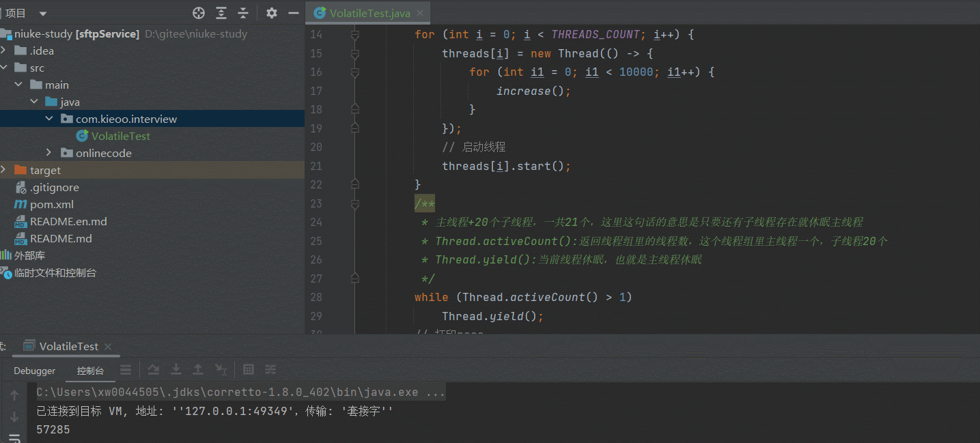Image resolution: width=980 pixels, height=443 pixels.
Task: Open the 项目 view dropdown
Action: point(43,14)
